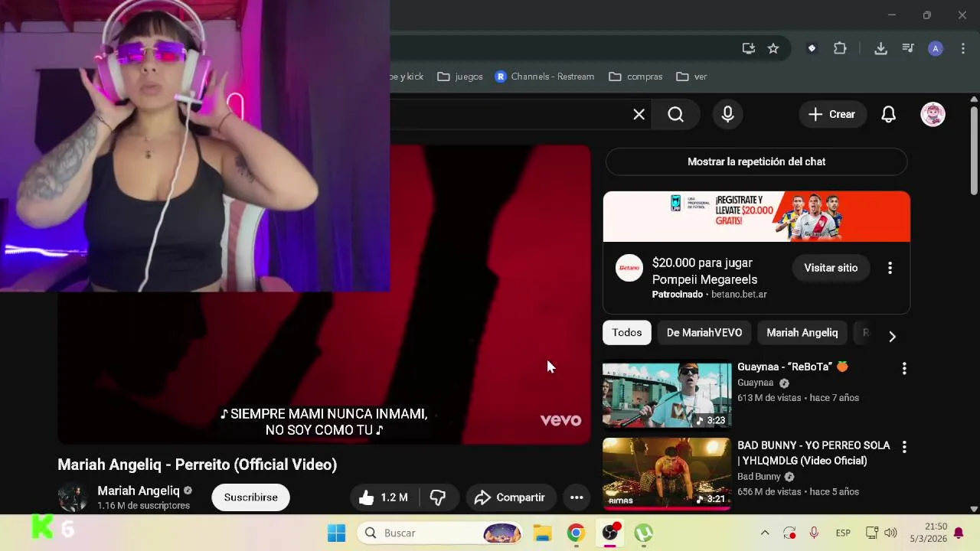The width and height of the screenshot is (980, 551).
Task: Open Windows Start menu
Action: coord(336,533)
